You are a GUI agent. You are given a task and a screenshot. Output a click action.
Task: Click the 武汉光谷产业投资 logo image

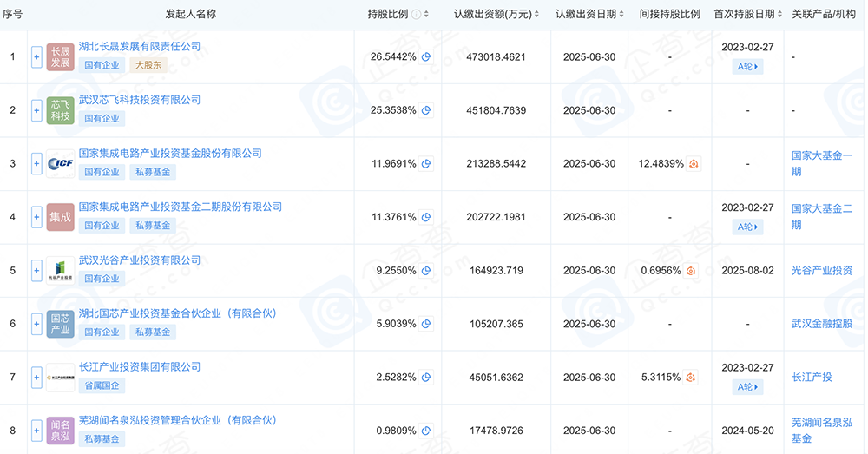point(61,271)
